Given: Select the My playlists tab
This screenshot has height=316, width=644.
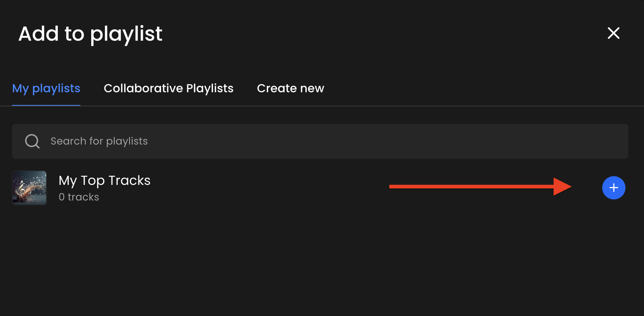Looking at the screenshot, I should (46, 88).
